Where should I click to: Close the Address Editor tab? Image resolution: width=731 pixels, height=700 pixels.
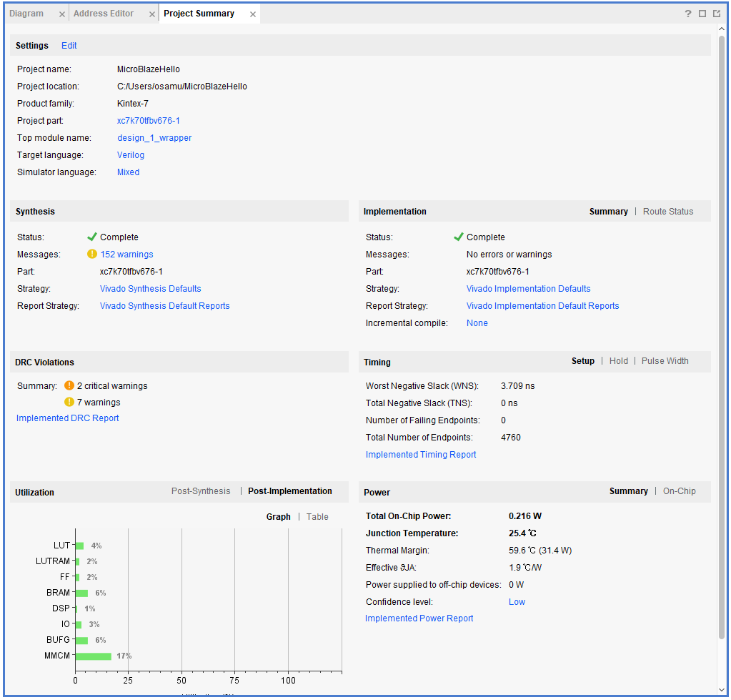(x=151, y=14)
